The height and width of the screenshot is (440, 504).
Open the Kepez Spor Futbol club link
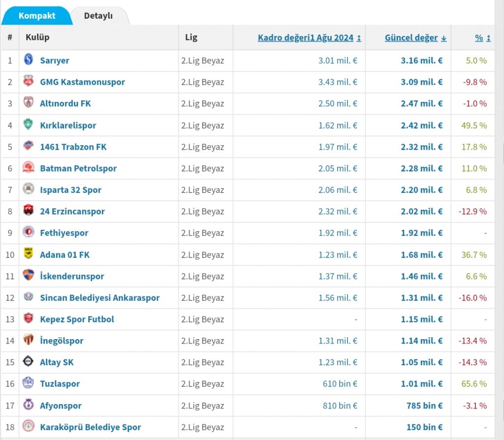point(77,319)
